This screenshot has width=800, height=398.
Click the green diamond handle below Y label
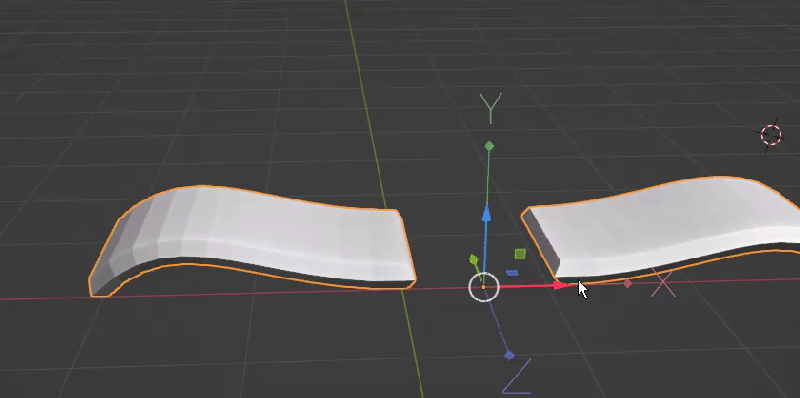pos(489,146)
